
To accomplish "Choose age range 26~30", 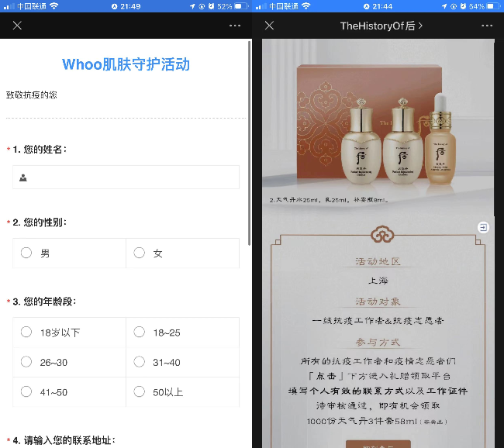I will click(69, 362).
